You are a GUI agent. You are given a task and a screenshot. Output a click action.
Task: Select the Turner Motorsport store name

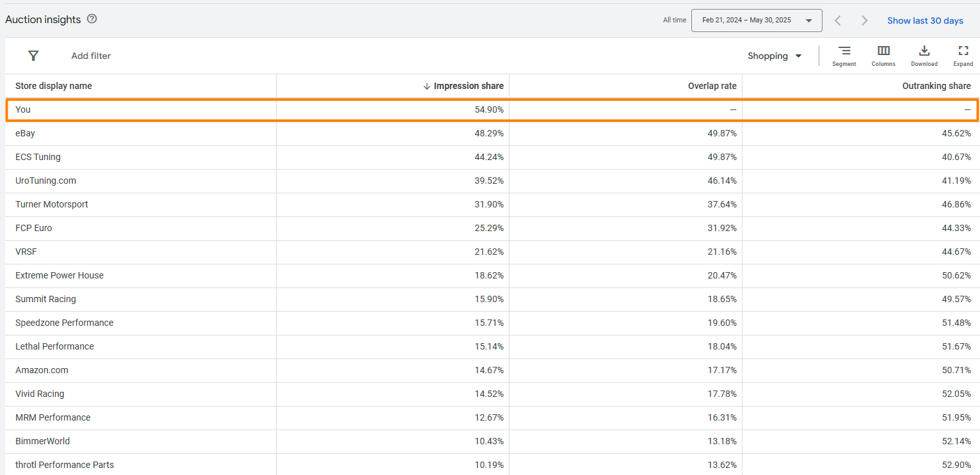click(x=52, y=204)
